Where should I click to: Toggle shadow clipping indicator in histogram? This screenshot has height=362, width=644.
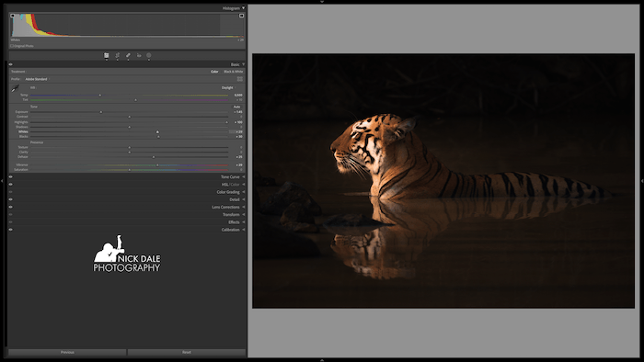pyautogui.click(x=12, y=16)
